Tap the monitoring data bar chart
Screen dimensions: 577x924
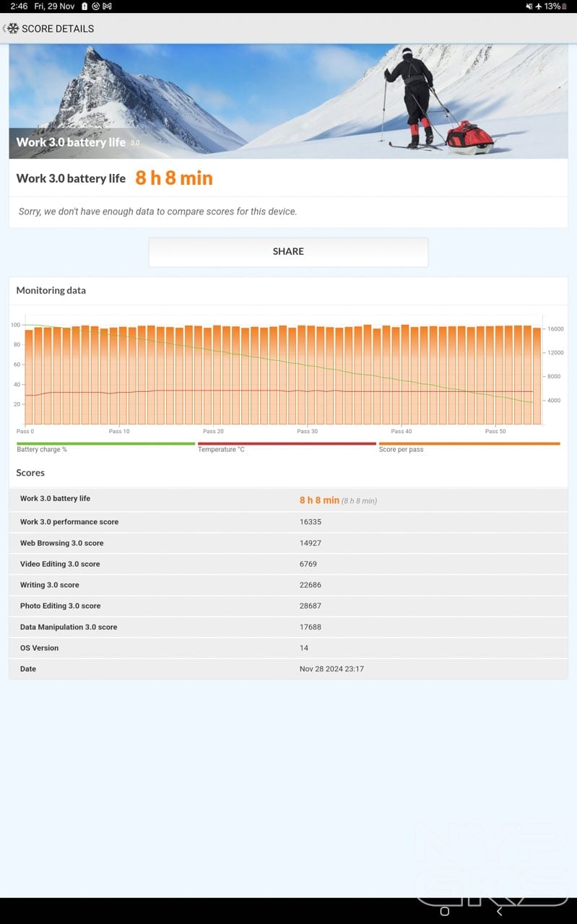[x=282, y=374]
